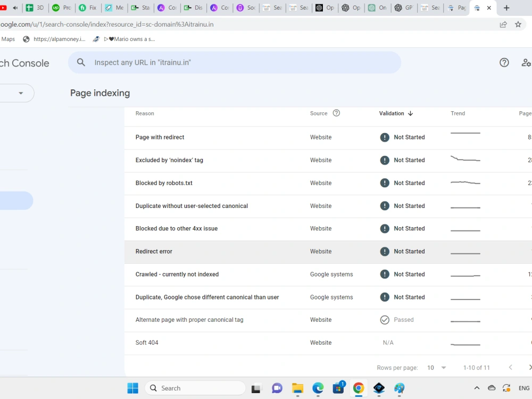The width and height of the screenshot is (532, 399).
Task: Click the Validation column header
Action: (392, 113)
